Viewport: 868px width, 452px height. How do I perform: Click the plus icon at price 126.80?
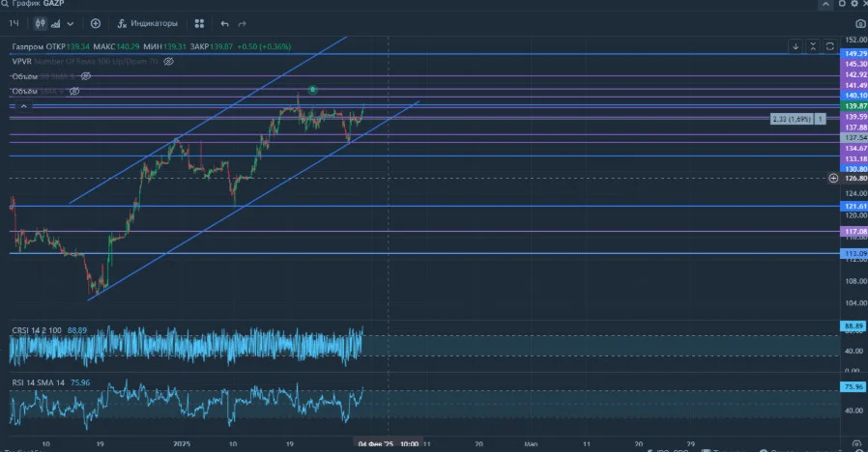833,178
